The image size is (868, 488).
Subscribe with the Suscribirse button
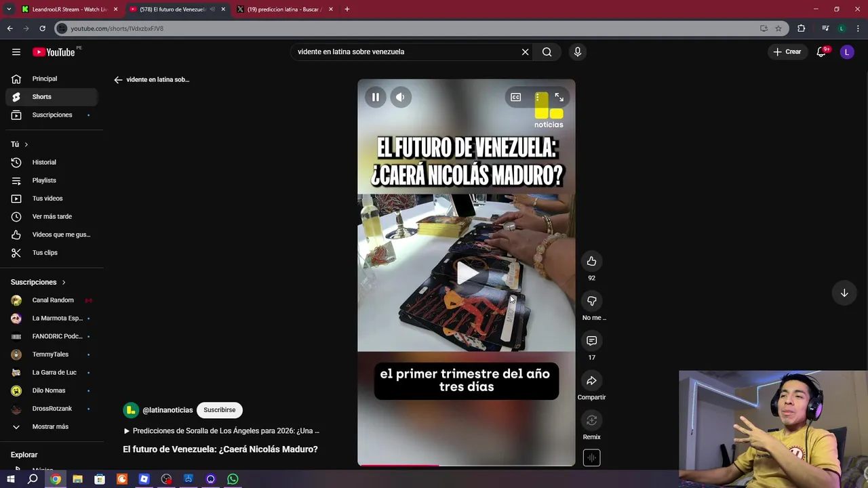[x=220, y=410]
